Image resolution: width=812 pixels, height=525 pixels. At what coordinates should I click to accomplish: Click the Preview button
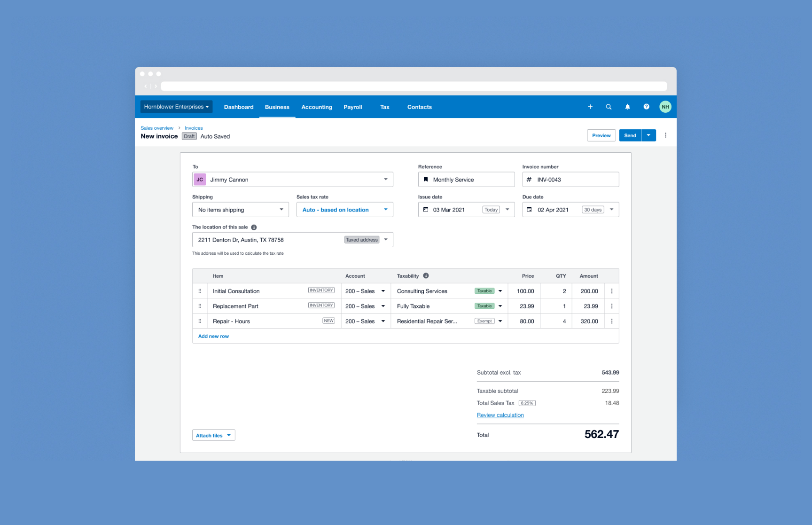click(x=601, y=135)
